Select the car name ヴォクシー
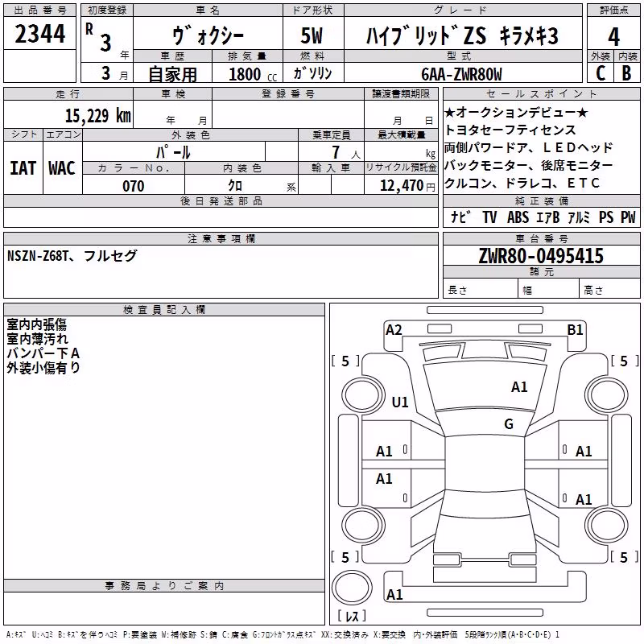 (x=208, y=35)
